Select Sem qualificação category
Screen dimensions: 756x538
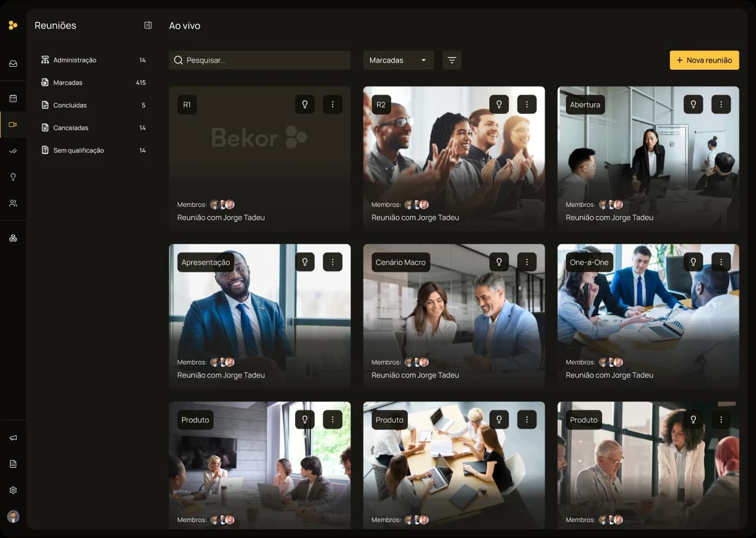[78, 151]
